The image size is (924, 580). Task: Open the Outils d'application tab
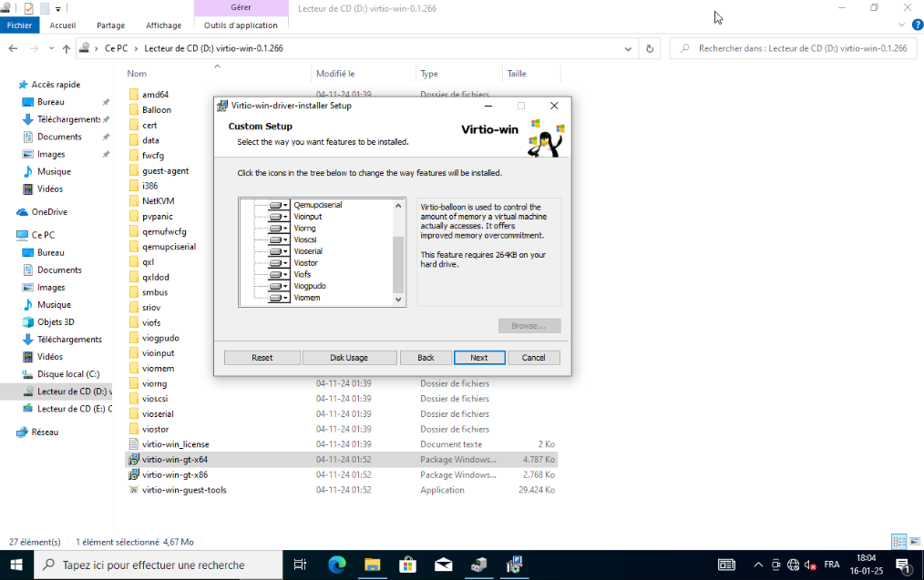(x=241, y=25)
